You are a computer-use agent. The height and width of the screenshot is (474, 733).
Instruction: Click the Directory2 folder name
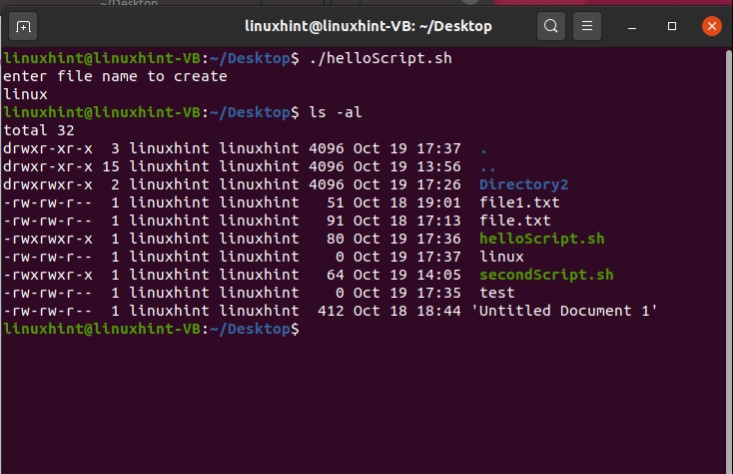coord(523,184)
